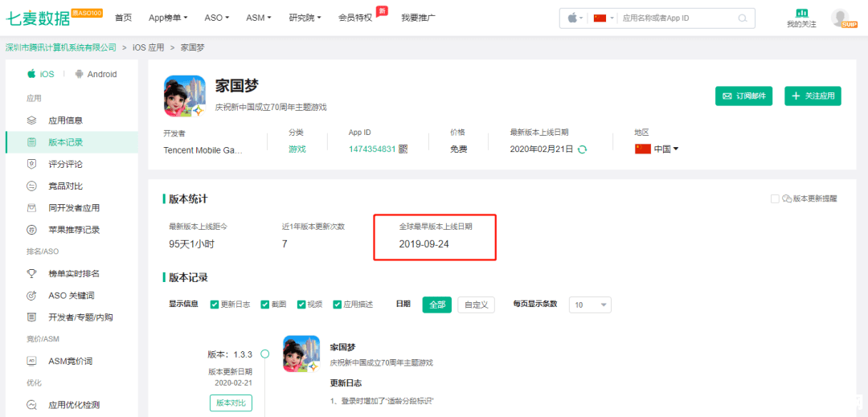Uncheck the 视频 checkbox
Image resolution: width=868 pixels, height=417 pixels.
(x=301, y=305)
